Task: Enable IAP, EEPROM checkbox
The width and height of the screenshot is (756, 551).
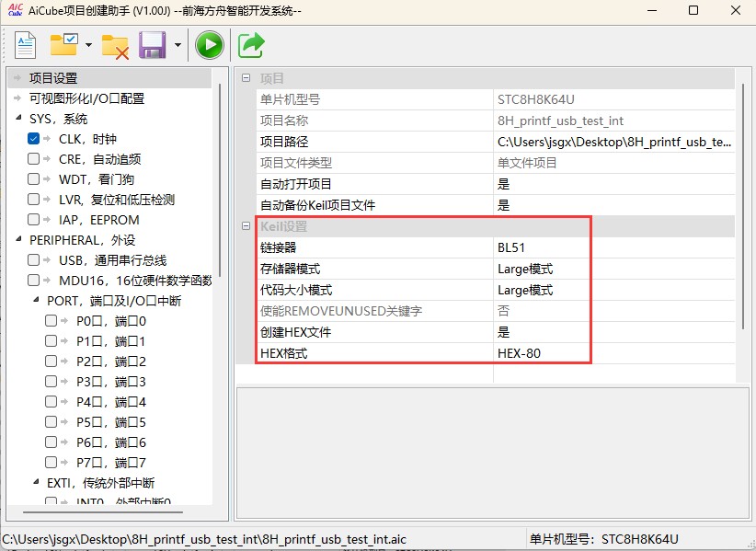Action: click(33, 219)
